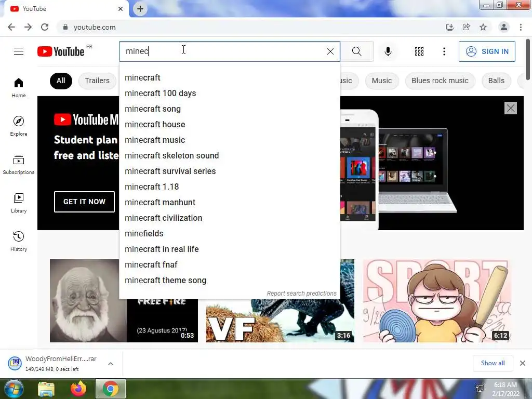Choose suggestion "minecraft in real life"
532x399 pixels.
pyautogui.click(x=229, y=249)
